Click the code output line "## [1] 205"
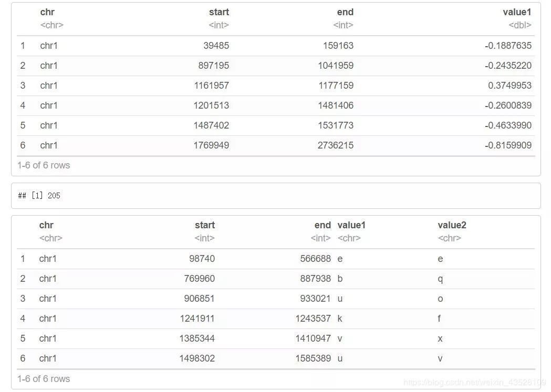The width and height of the screenshot is (551, 392). pyautogui.click(x=39, y=196)
